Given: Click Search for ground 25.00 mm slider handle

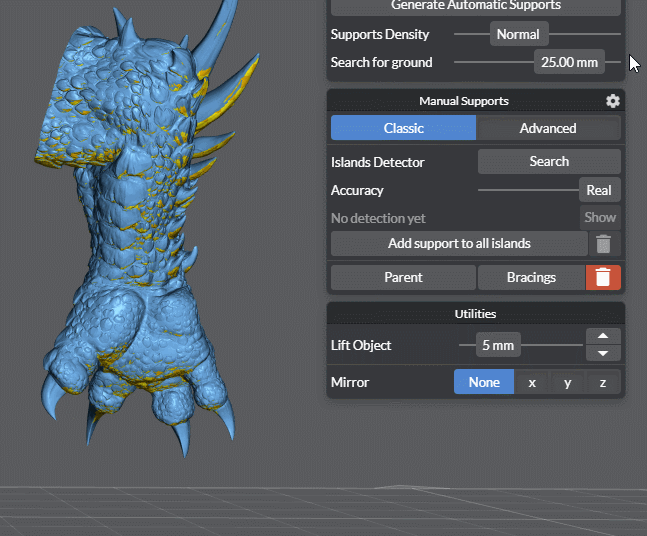Looking at the screenshot, I should click(569, 62).
